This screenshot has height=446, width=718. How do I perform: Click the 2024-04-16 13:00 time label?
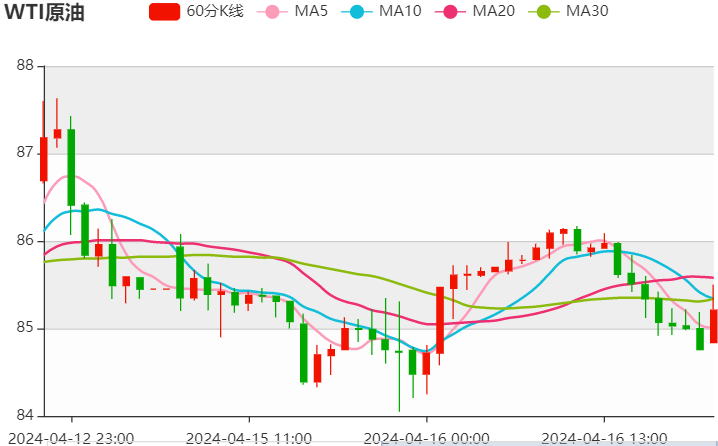click(x=605, y=437)
